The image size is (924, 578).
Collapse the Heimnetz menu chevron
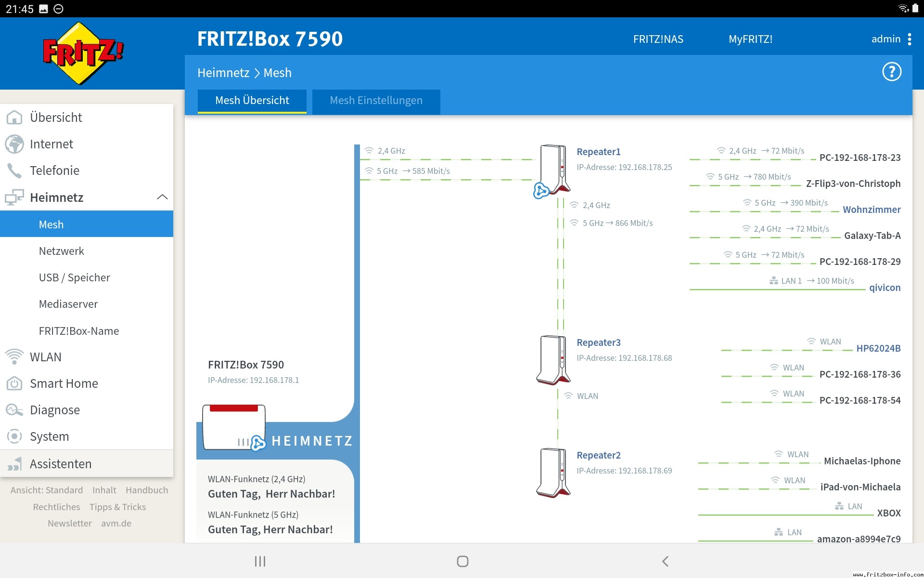click(162, 197)
